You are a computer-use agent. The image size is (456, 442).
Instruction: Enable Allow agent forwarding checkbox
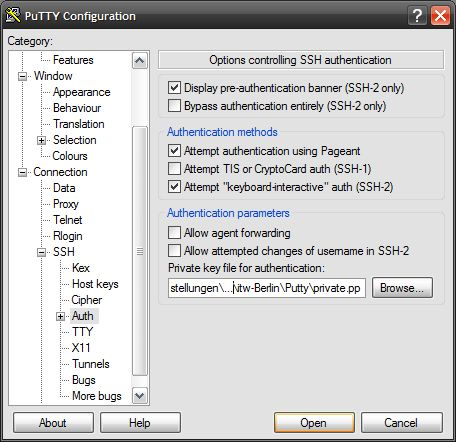[x=174, y=232]
